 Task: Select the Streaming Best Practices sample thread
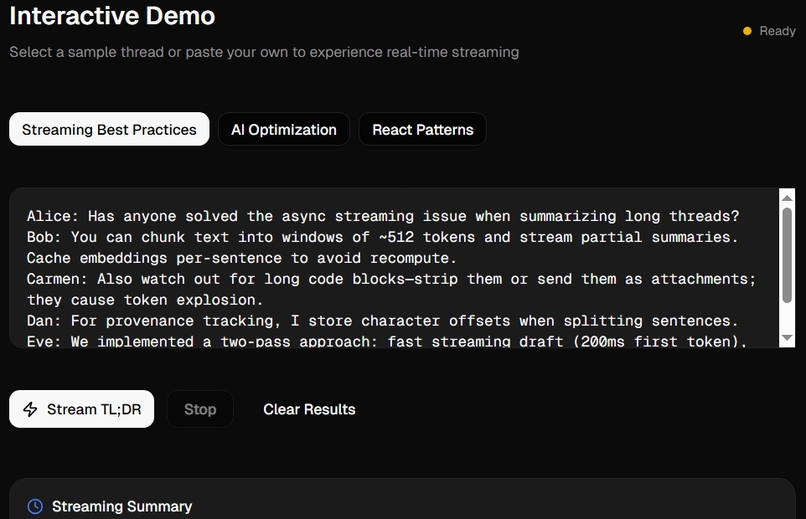pos(109,129)
